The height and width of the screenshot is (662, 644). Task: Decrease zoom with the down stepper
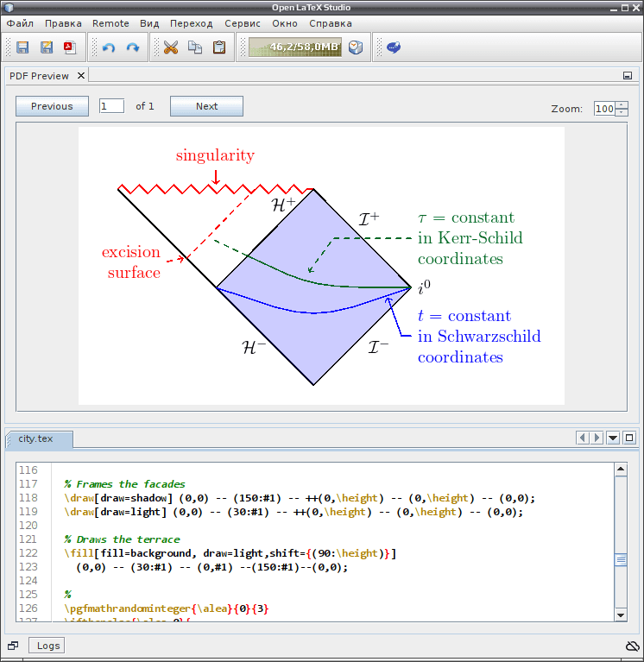(x=622, y=112)
